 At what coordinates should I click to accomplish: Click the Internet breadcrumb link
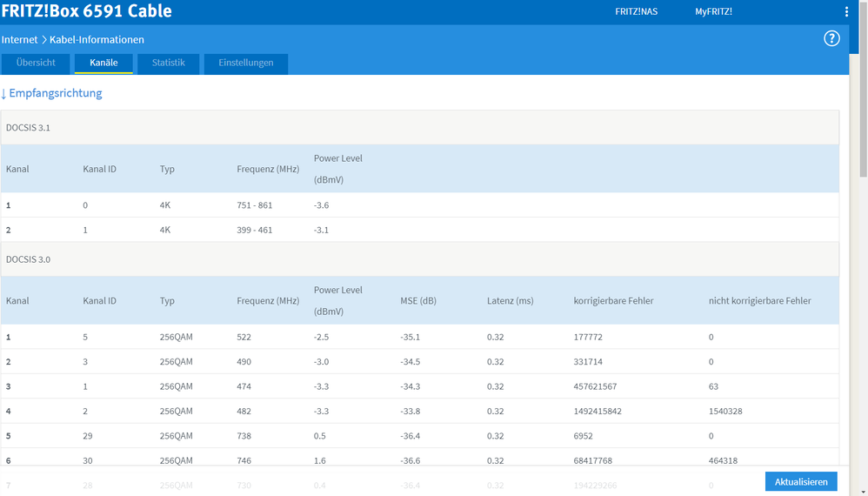[x=19, y=40]
